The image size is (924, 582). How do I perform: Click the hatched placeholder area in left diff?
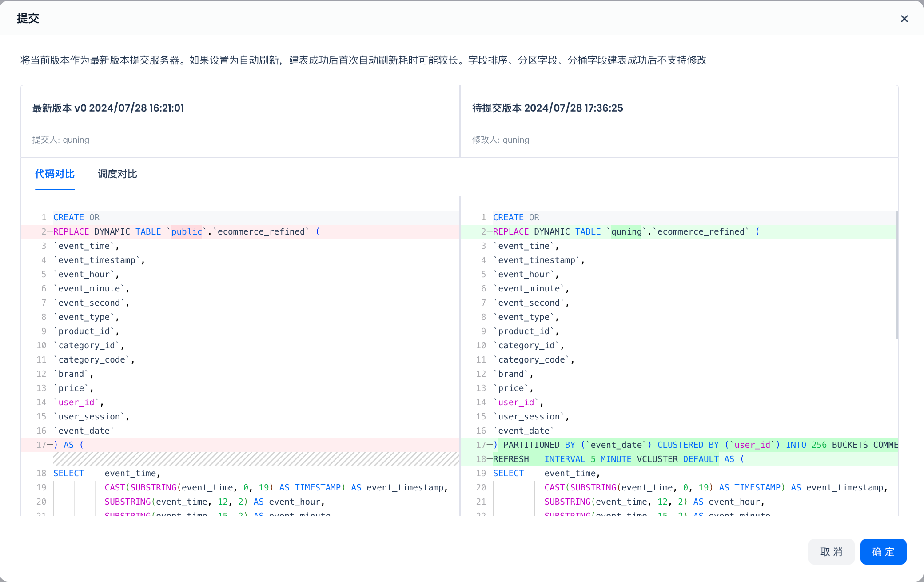pyautogui.click(x=256, y=459)
